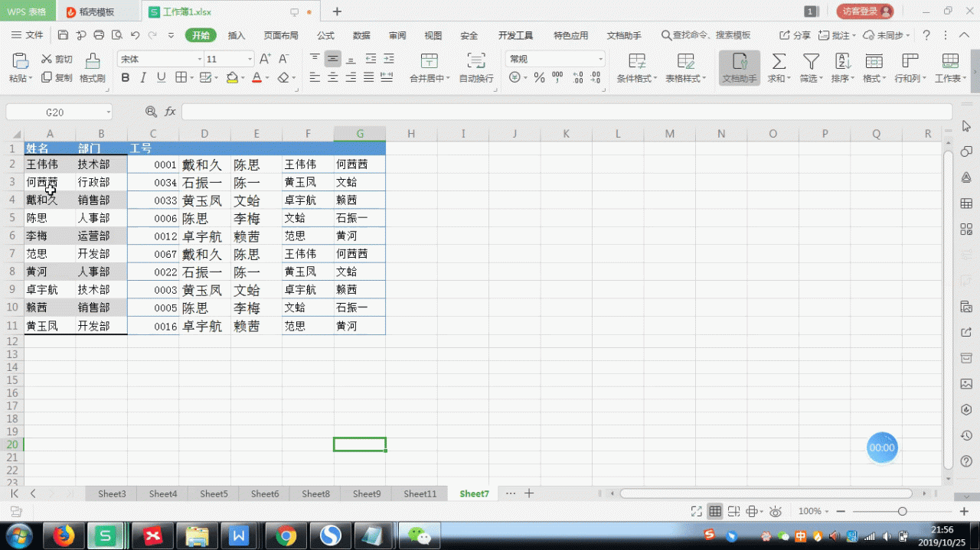Select the Sheet9 tab
Image resolution: width=980 pixels, height=550 pixels.
tap(367, 493)
